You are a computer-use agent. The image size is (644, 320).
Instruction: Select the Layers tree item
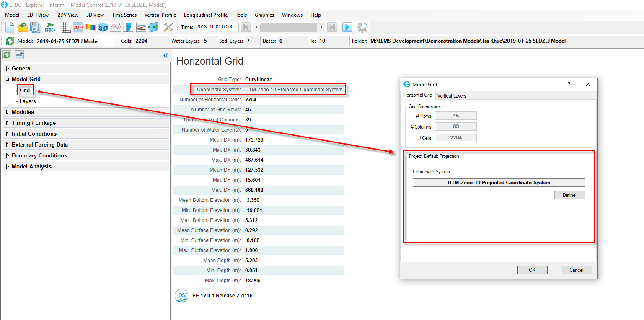[28, 101]
